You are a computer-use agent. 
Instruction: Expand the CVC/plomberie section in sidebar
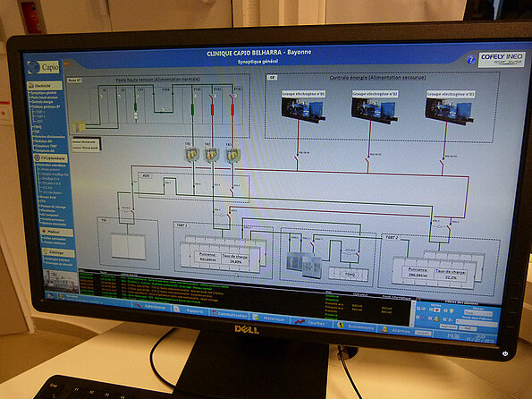click(51, 158)
